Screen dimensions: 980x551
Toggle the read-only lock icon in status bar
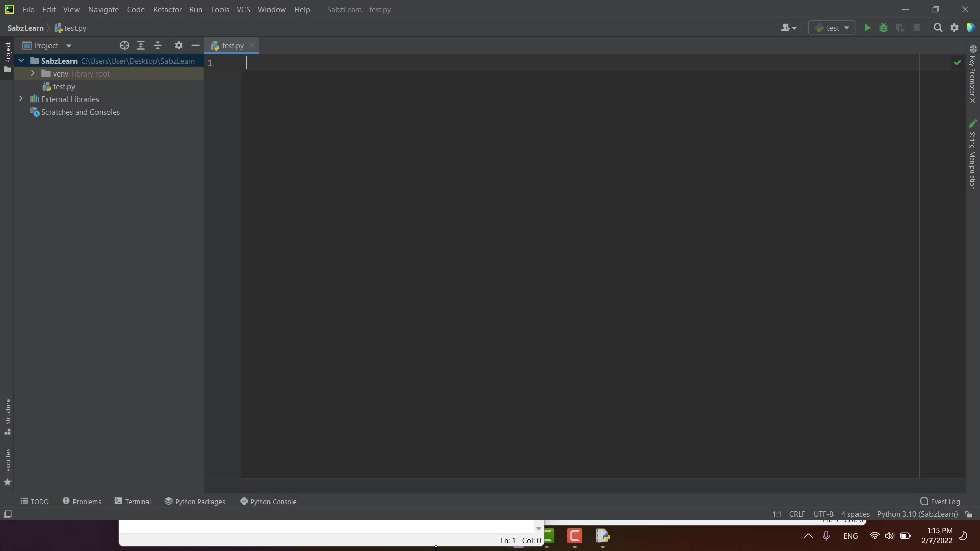[968, 514]
